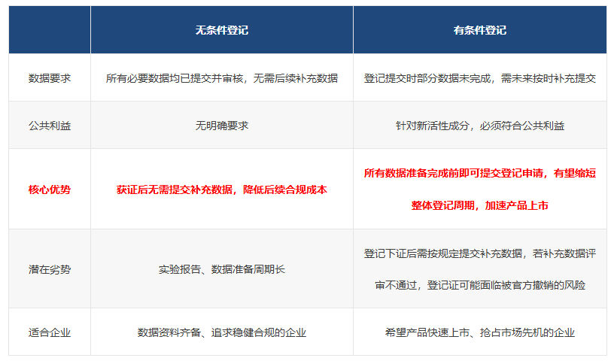Click the 实验报告、数据准备周期长 cell
614x364 pixels.
[x=221, y=268]
